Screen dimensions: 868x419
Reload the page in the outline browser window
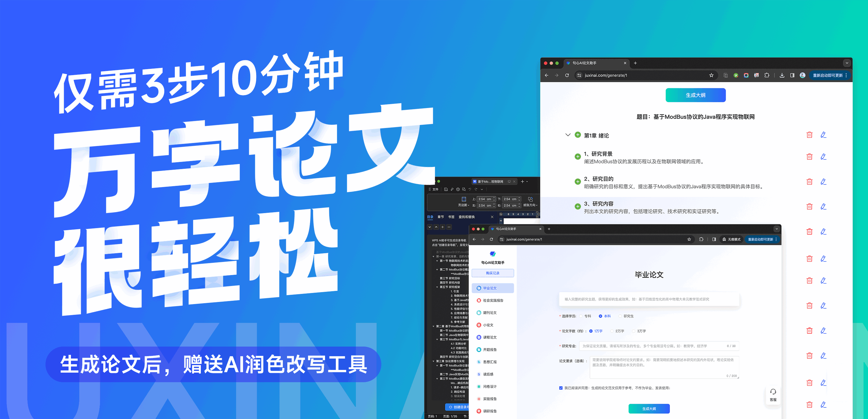(x=567, y=75)
